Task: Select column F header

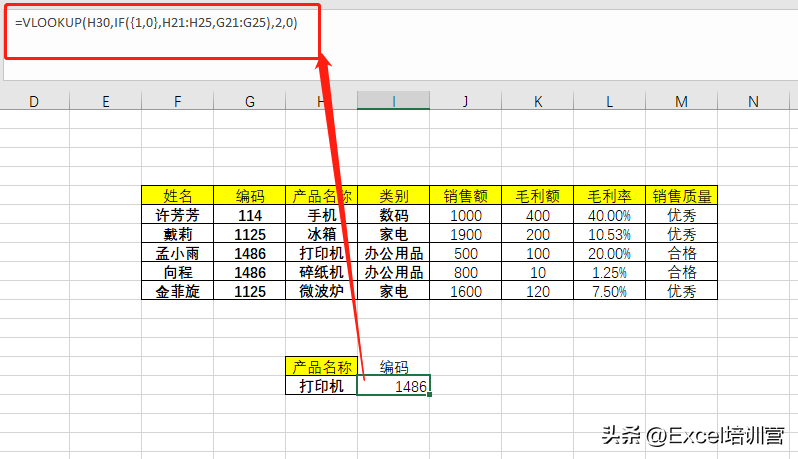Action: pyautogui.click(x=178, y=101)
